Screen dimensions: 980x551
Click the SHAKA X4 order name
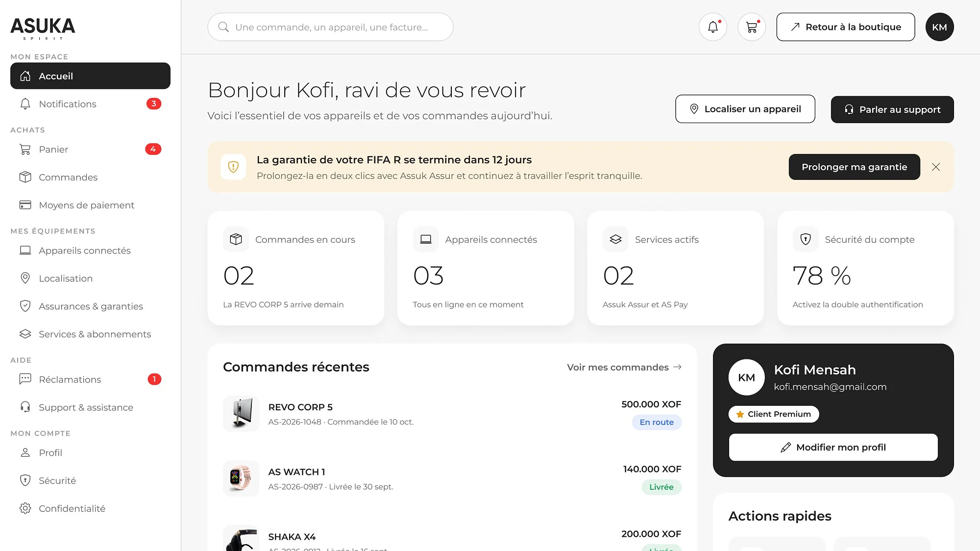292,537
